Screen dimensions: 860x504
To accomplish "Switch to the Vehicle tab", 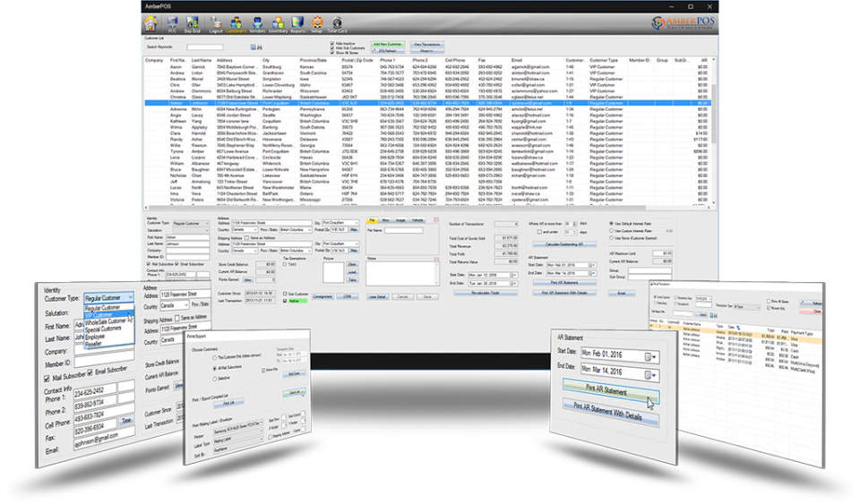I will click(417, 220).
